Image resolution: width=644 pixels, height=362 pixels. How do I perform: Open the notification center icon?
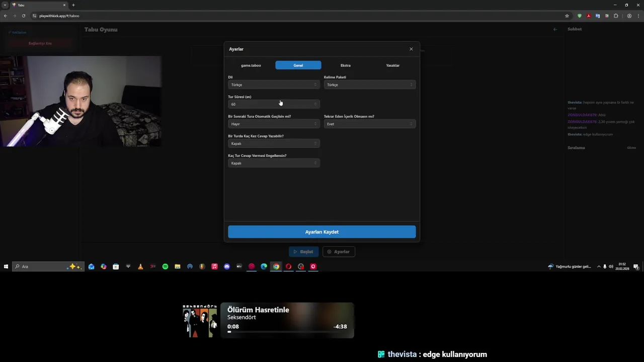pyautogui.click(x=636, y=266)
